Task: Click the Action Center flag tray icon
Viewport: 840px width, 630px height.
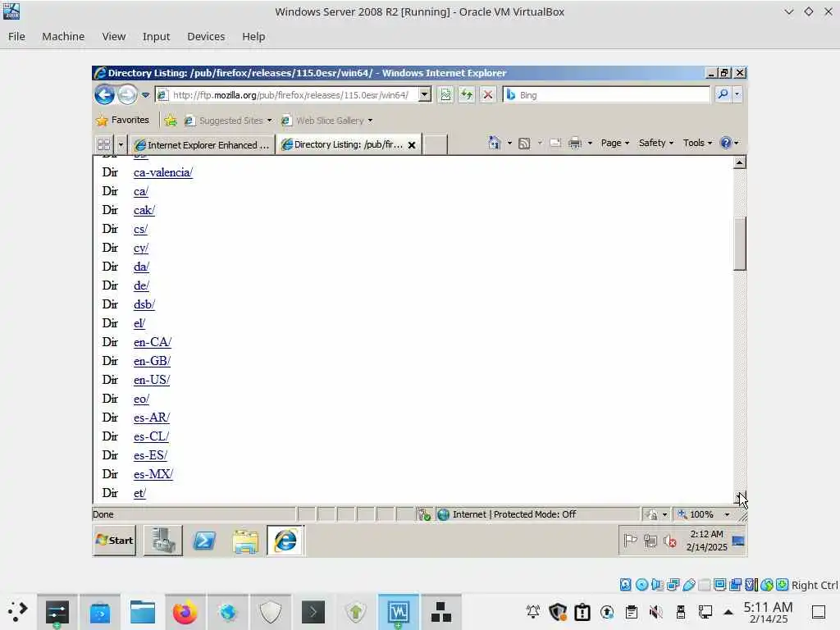Action: tap(630, 541)
